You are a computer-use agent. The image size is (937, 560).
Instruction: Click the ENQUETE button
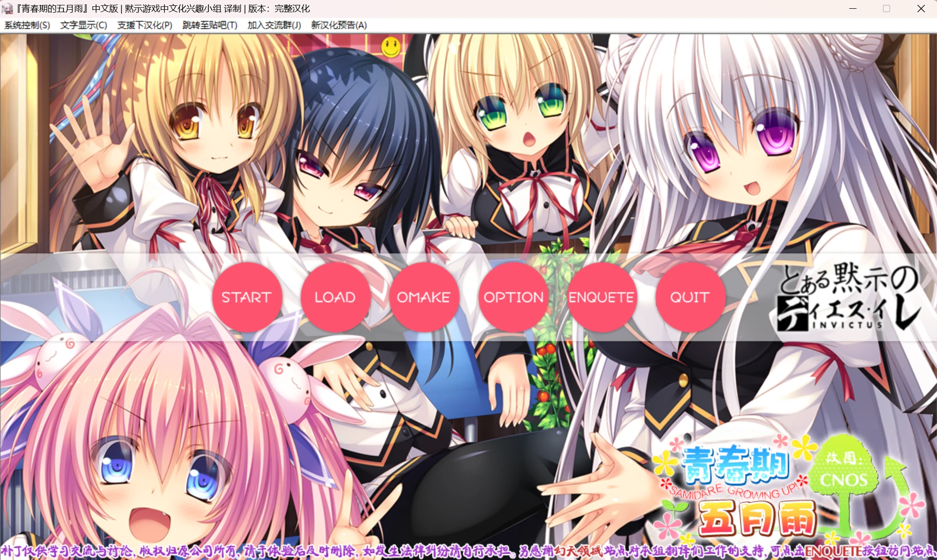pos(601,297)
